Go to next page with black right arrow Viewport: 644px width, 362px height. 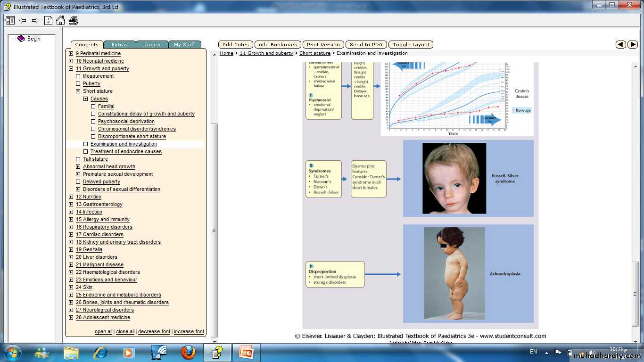(633, 44)
